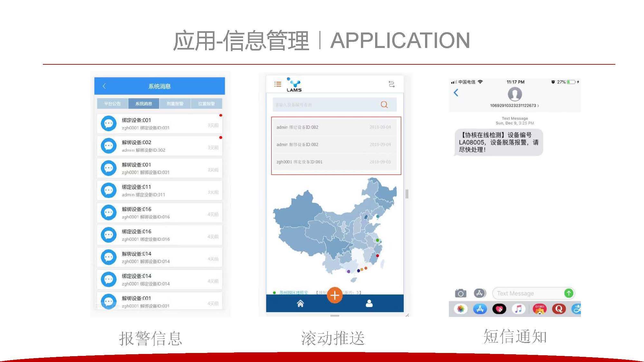
Task: Open message 绑定设备:016
Action: (x=160, y=235)
